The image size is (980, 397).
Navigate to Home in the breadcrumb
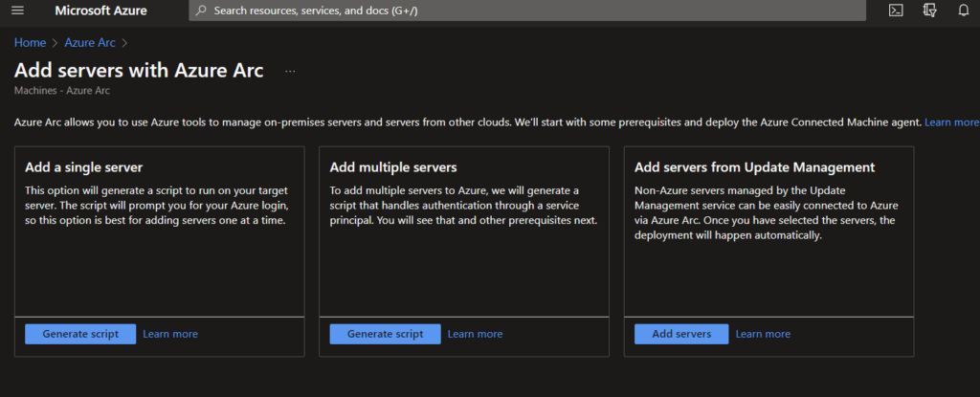click(30, 42)
